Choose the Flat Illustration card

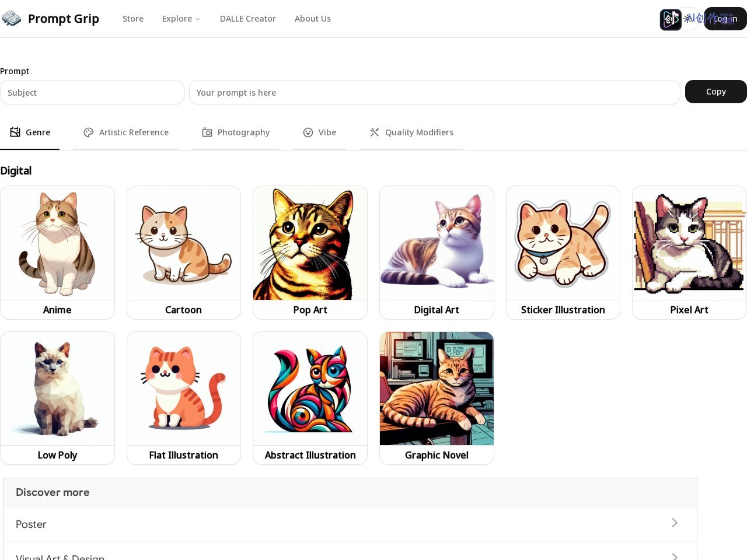(x=184, y=398)
